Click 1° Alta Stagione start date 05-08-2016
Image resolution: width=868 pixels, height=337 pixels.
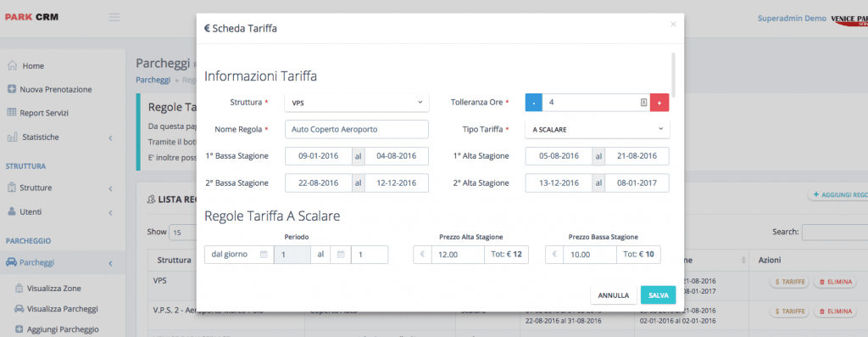pyautogui.click(x=559, y=156)
